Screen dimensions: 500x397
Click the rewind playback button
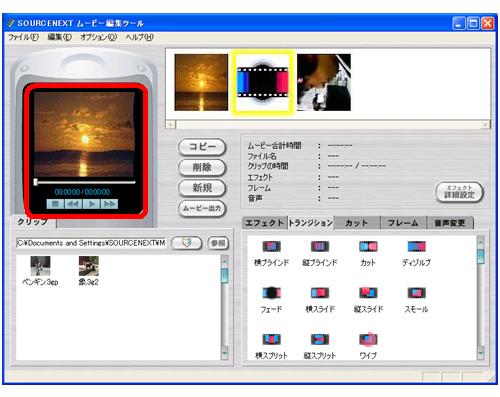point(73,204)
